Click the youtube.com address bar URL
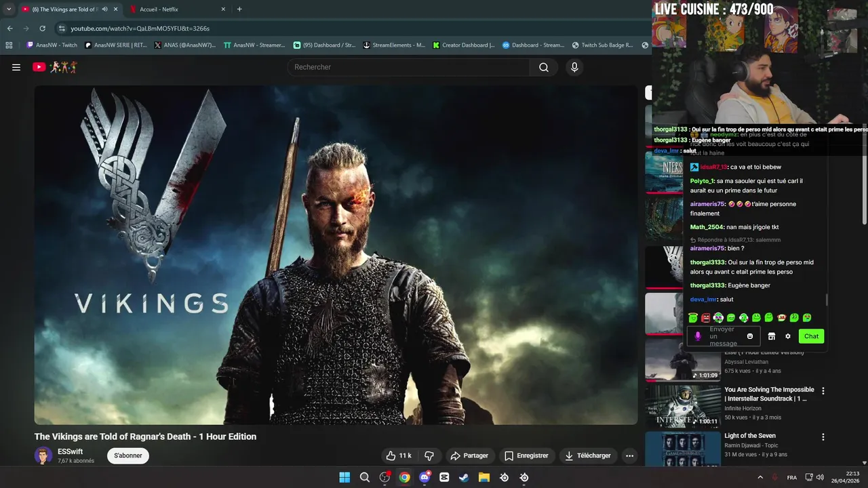 pos(140,28)
